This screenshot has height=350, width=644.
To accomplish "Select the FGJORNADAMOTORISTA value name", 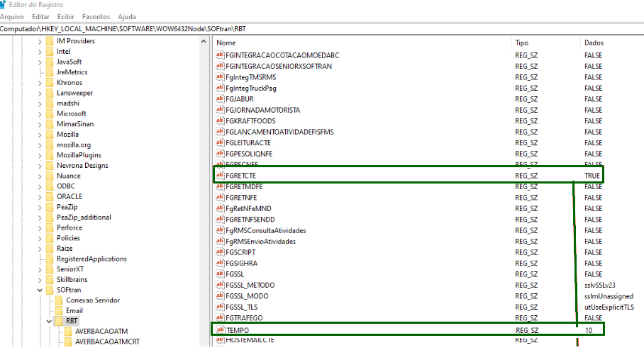I will click(x=263, y=110).
